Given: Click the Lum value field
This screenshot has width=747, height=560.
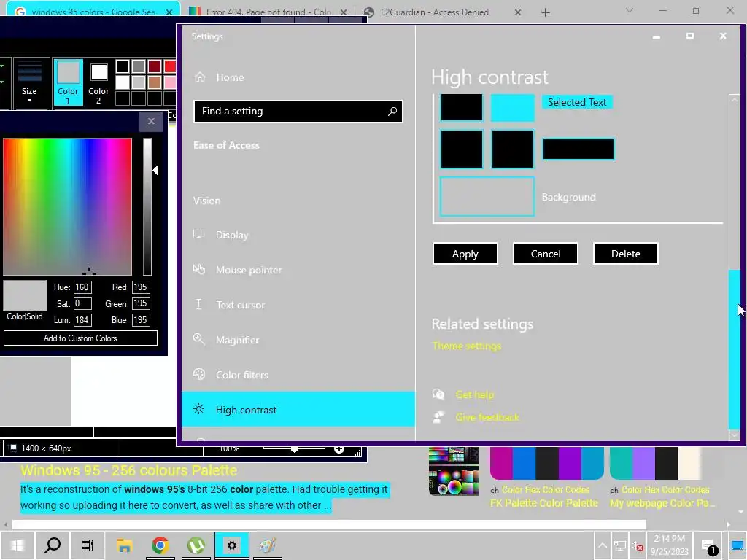Looking at the screenshot, I should click(82, 320).
